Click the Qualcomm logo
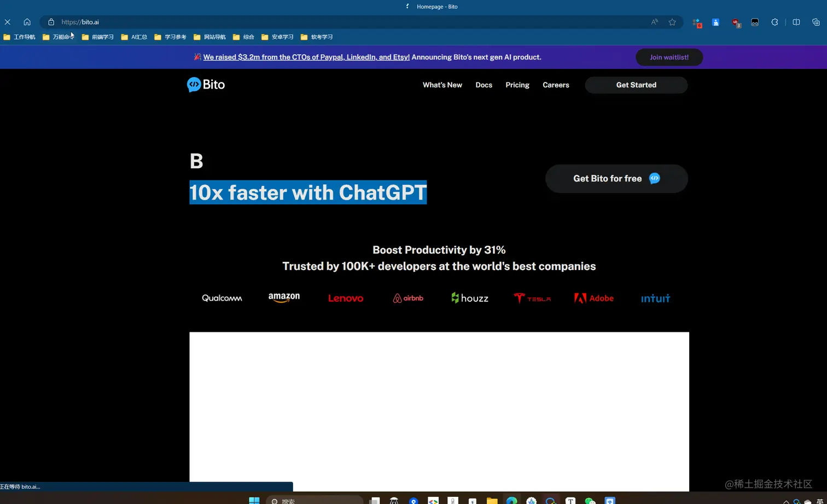Viewport: 827px width, 504px height. pyautogui.click(x=222, y=298)
